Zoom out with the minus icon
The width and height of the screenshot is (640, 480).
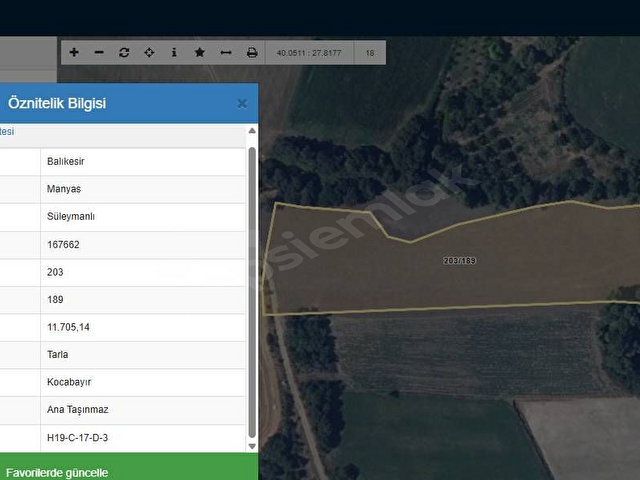(99, 52)
